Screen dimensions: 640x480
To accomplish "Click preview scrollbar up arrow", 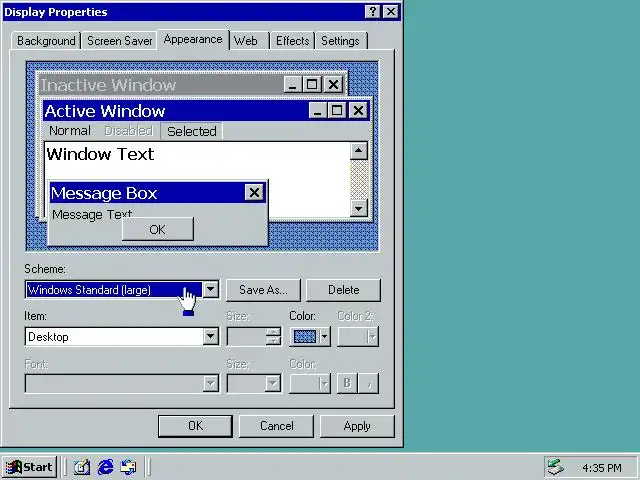I will click(x=359, y=151).
